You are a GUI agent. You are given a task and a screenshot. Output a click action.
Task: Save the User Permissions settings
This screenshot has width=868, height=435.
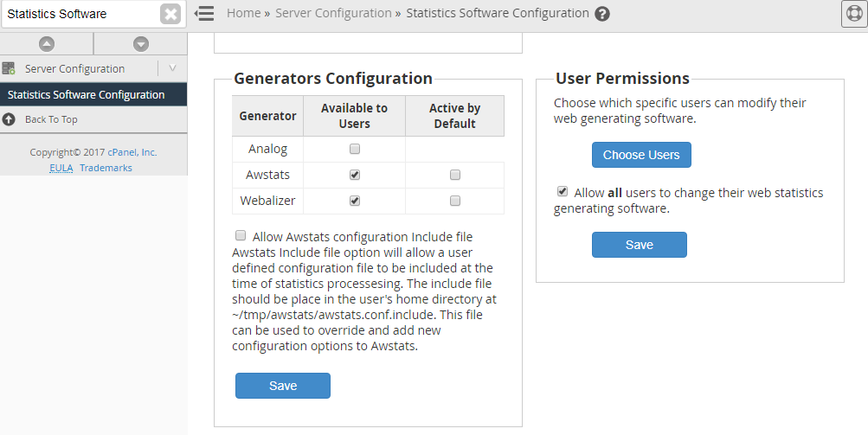640,245
